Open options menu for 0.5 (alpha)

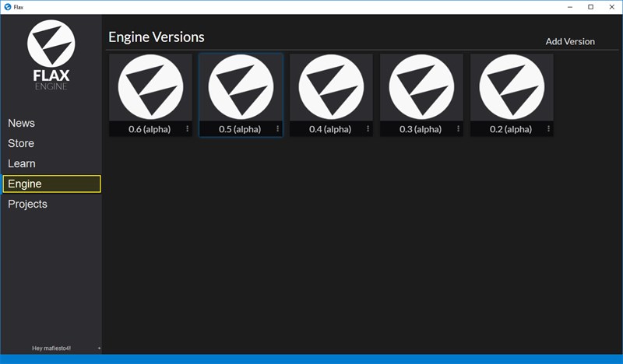point(277,128)
